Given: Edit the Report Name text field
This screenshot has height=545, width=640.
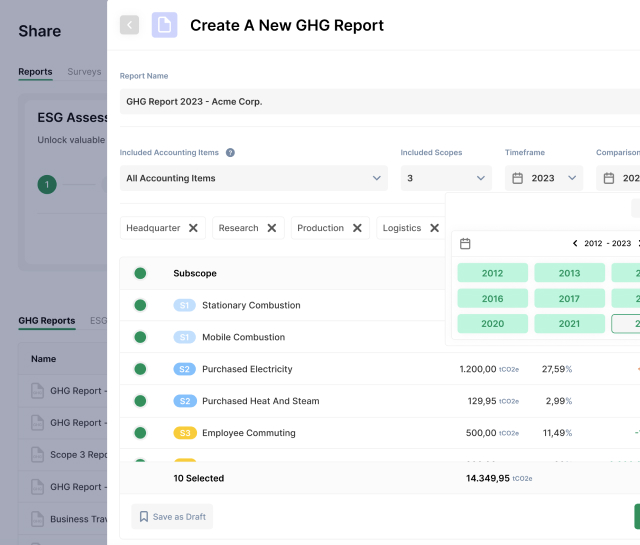Looking at the screenshot, I should [x=380, y=101].
